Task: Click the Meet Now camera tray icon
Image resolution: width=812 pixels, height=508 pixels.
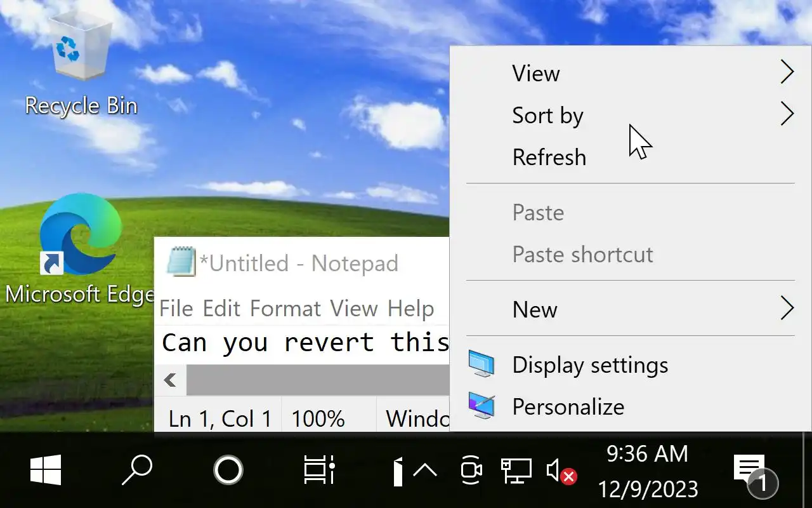Action: [x=471, y=471]
